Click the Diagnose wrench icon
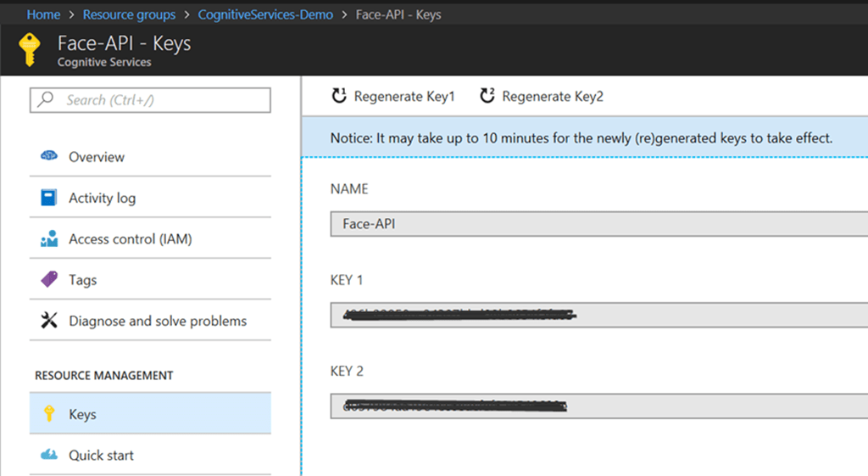Screen dimensions: 868x476 coord(49,321)
